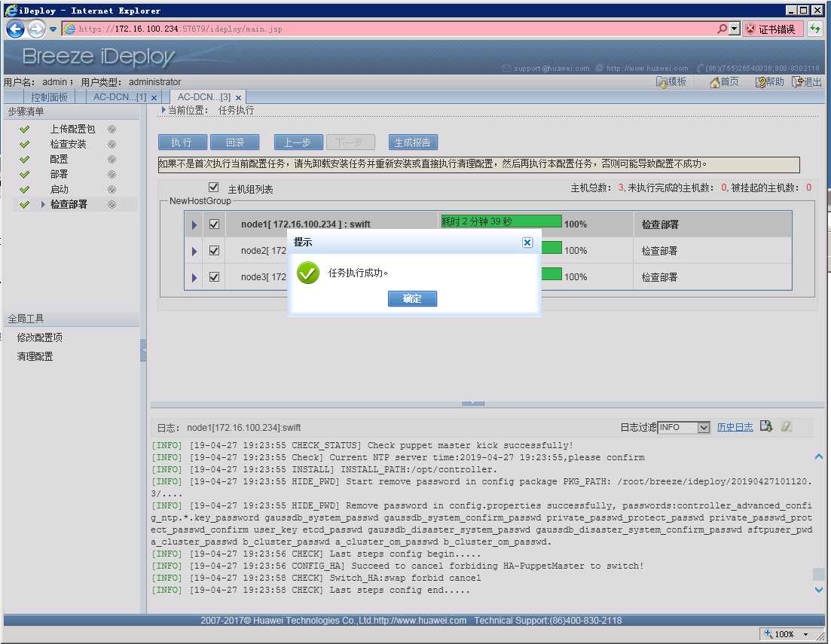Click the log scroll-up arrow
The height and width of the screenshot is (644, 831).
pos(819,456)
